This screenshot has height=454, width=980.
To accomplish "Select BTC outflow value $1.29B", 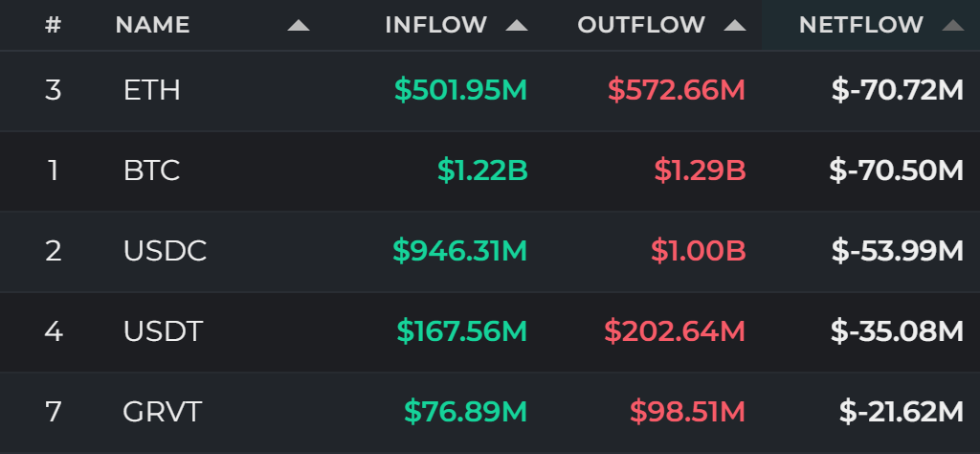I will (x=700, y=170).
